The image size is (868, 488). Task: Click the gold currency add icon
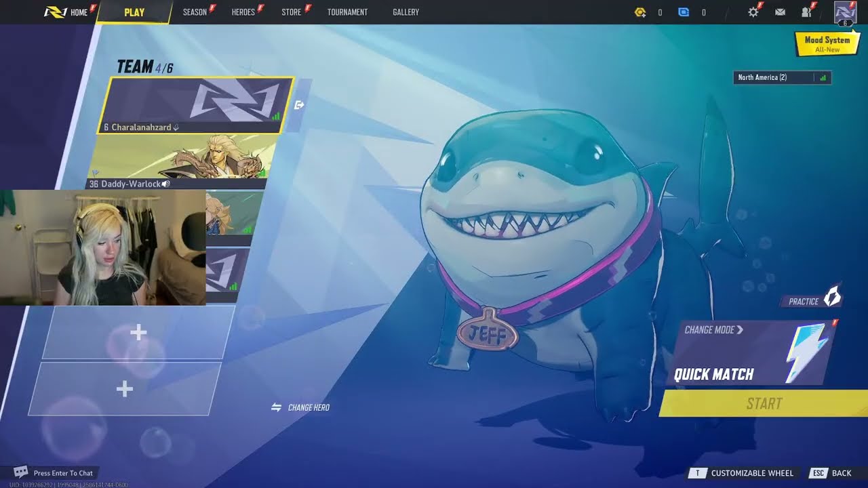[639, 12]
